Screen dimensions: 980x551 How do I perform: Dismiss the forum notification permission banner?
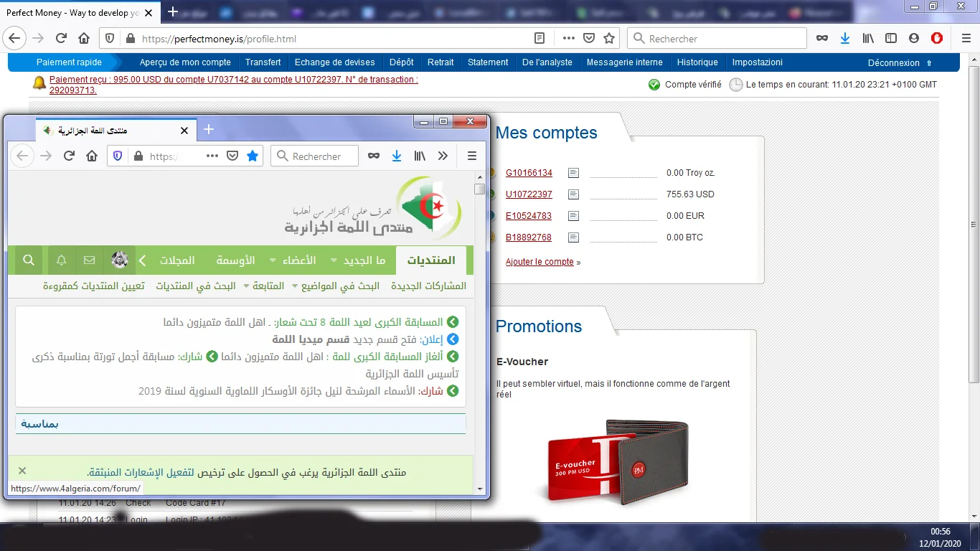click(x=22, y=471)
